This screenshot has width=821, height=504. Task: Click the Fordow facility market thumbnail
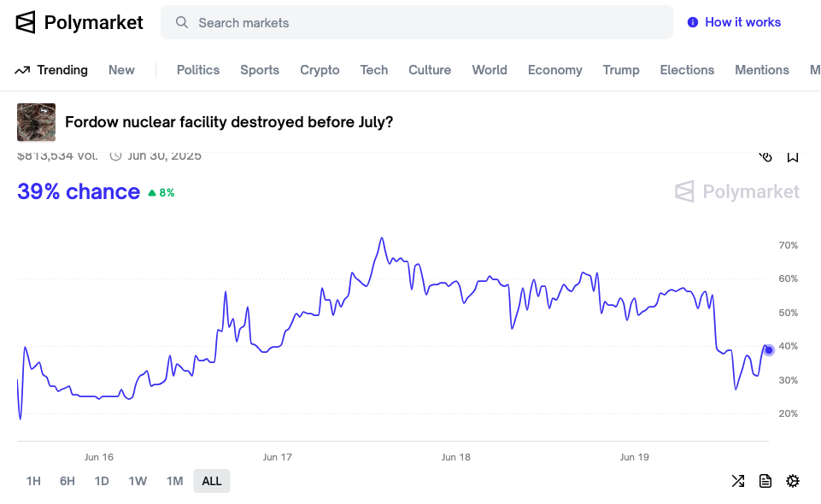pyautogui.click(x=36, y=122)
